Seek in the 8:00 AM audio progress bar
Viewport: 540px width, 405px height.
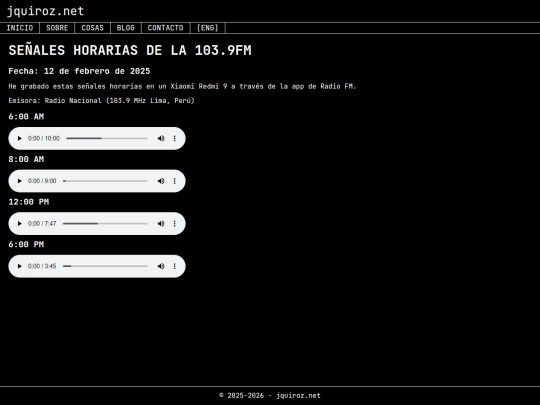tap(105, 181)
